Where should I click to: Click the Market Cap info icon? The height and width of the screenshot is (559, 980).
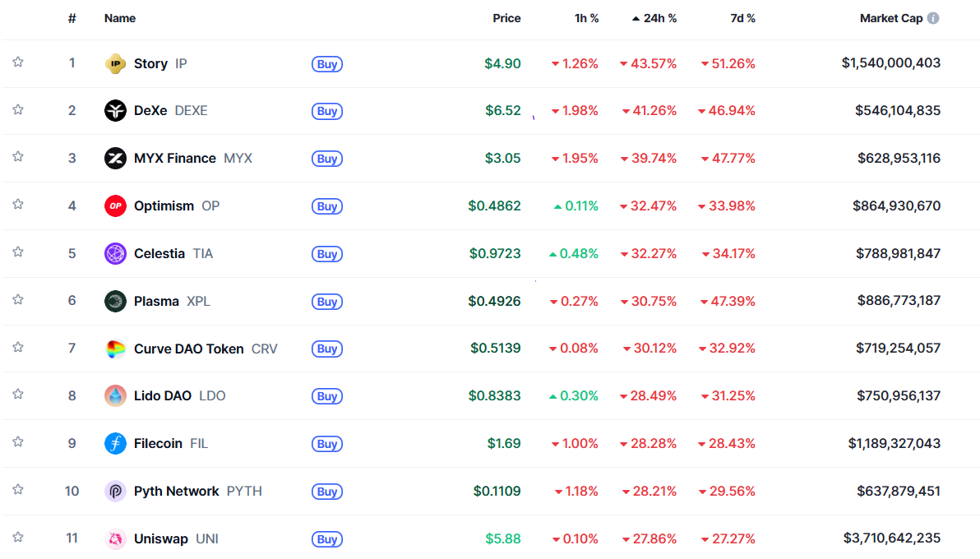click(933, 18)
